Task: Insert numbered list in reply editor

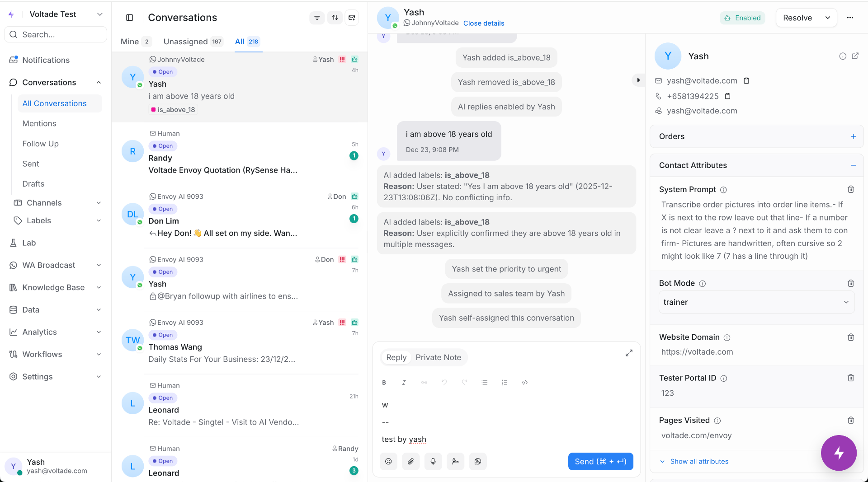Action: (505, 383)
